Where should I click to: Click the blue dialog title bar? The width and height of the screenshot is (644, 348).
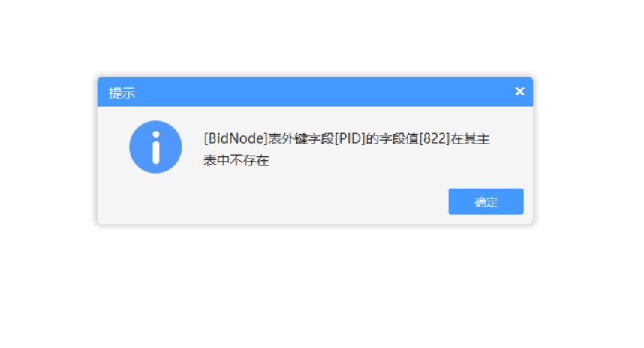(x=315, y=92)
